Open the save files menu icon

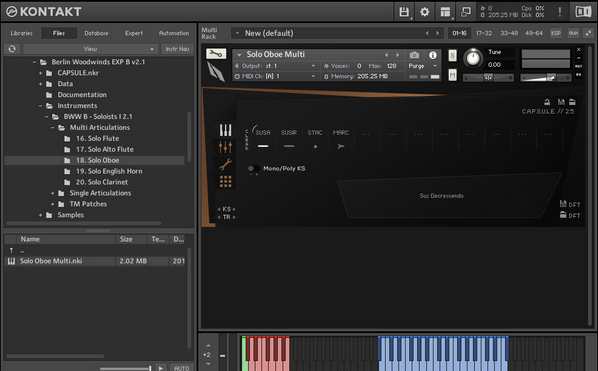(404, 12)
